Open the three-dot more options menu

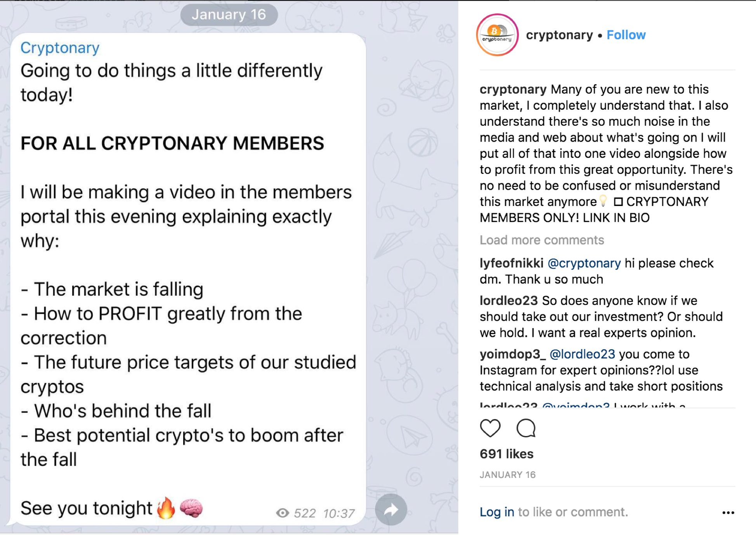point(728,512)
